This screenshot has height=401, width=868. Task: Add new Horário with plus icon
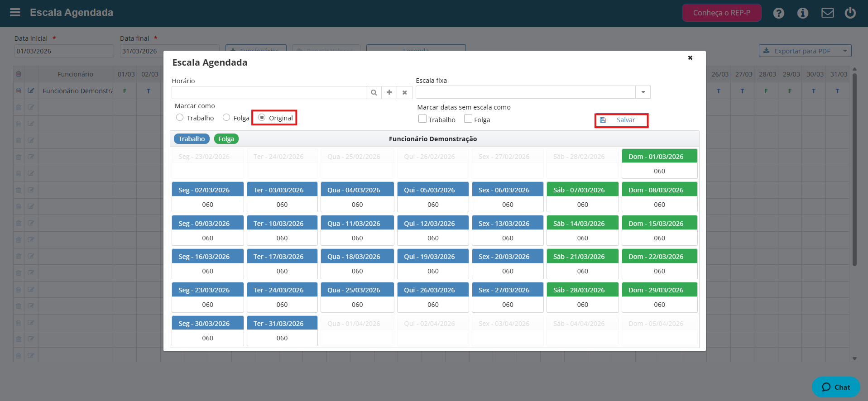[x=389, y=92]
